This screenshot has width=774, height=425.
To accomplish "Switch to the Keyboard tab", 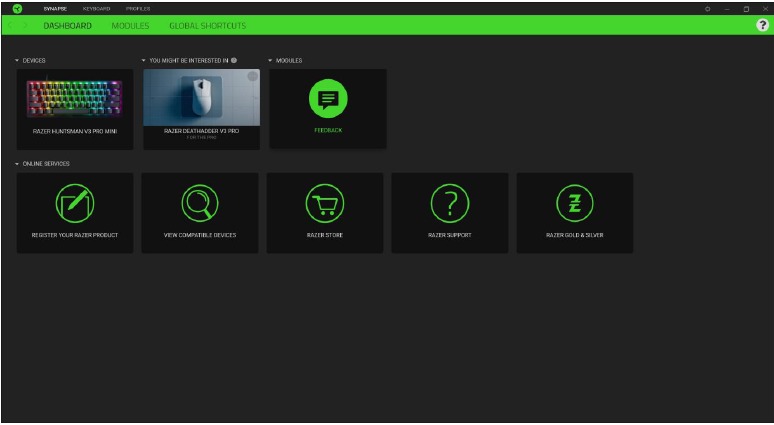I will (x=97, y=9).
